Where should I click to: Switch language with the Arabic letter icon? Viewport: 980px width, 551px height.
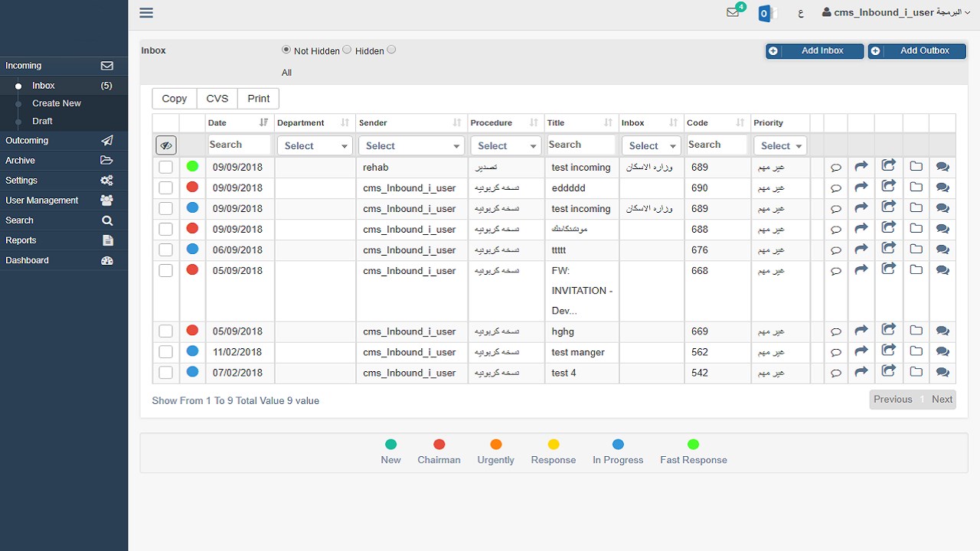tap(801, 13)
